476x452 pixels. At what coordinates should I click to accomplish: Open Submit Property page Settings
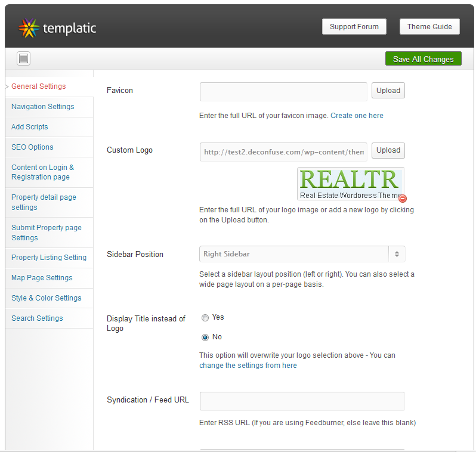point(49,233)
